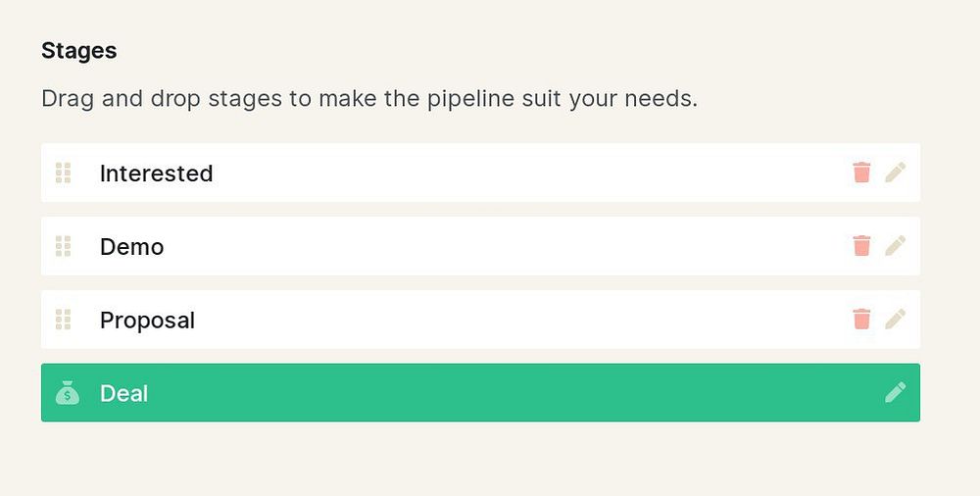Edit the Interested stage name
Viewport: 980px width, 496px height.
[895, 173]
